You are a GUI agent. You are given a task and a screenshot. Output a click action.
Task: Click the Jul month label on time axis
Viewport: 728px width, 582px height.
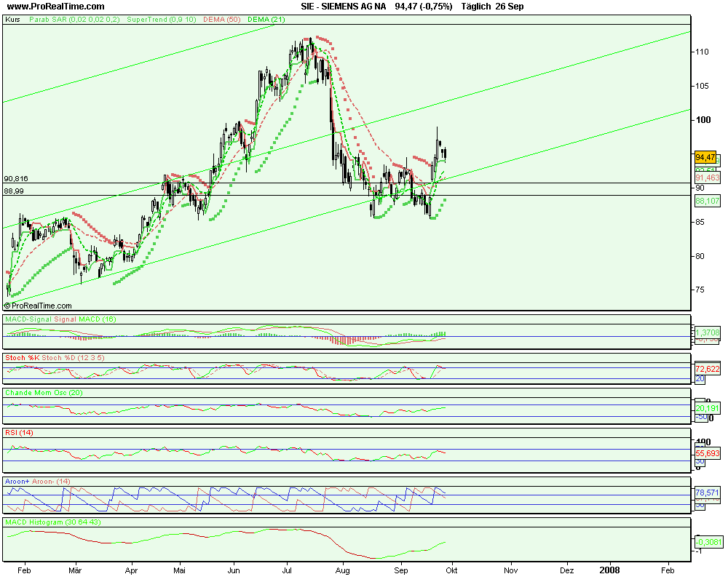coord(287,570)
